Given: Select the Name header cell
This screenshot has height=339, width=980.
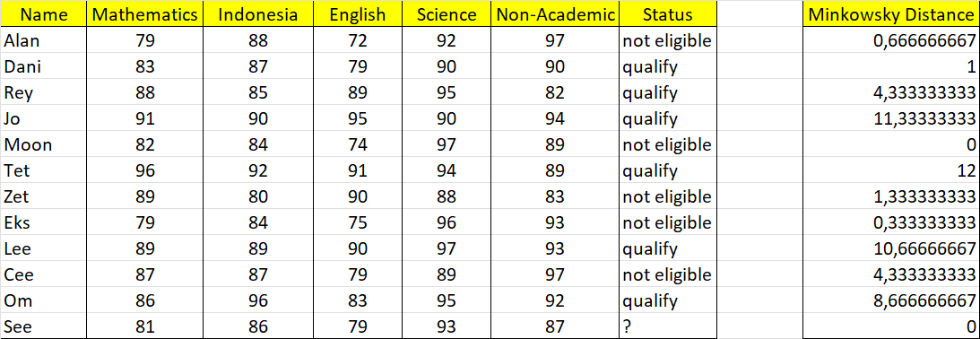Looking at the screenshot, I should tap(43, 14).
